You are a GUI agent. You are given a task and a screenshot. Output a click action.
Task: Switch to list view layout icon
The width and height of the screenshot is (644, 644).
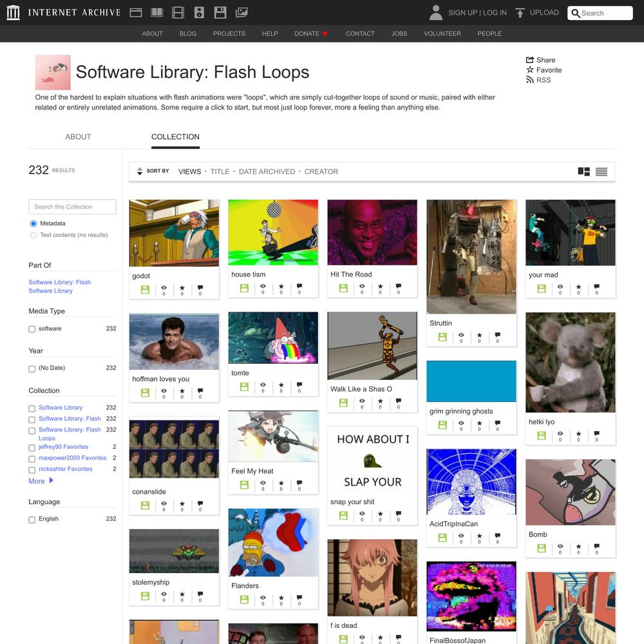coord(601,171)
